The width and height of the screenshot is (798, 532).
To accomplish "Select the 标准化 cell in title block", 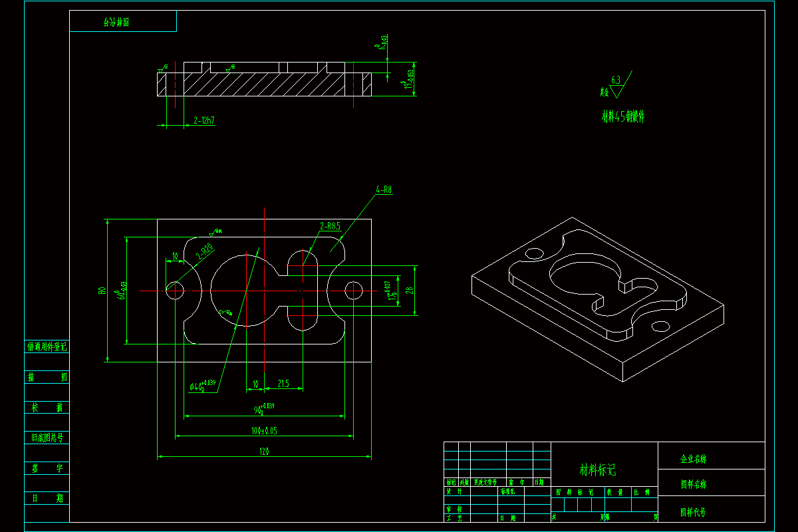I will [511, 492].
